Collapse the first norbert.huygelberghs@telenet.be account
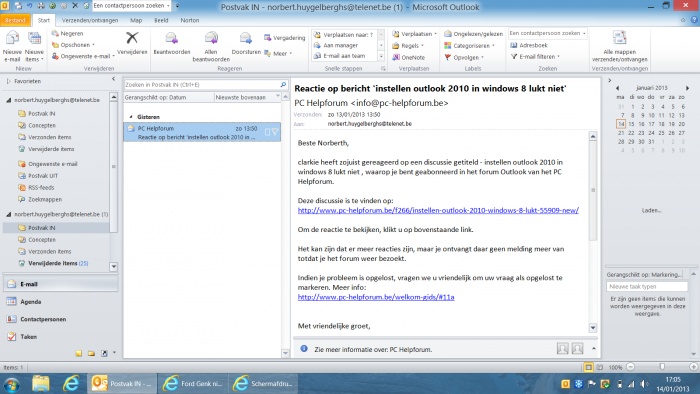 [x=8, y=100]
